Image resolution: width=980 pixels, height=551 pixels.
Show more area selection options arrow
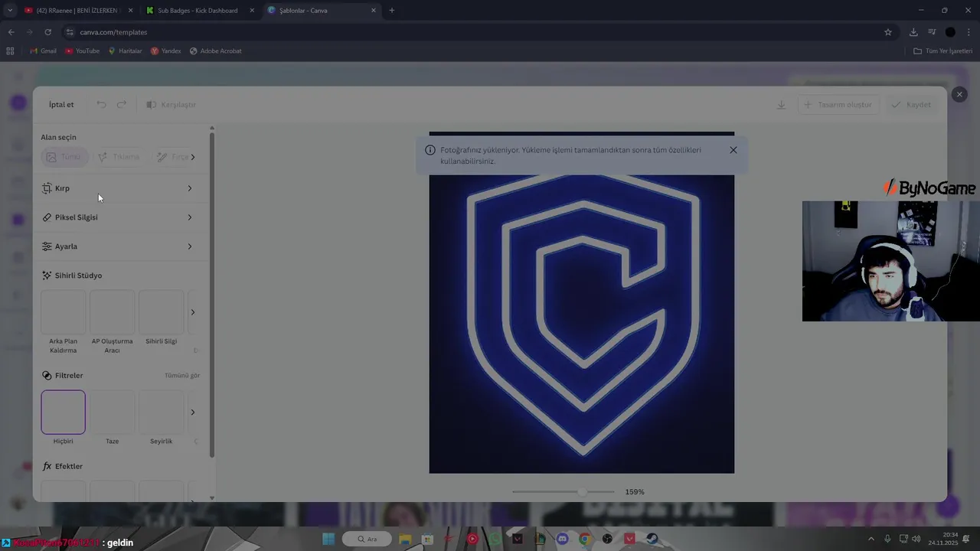193,157
